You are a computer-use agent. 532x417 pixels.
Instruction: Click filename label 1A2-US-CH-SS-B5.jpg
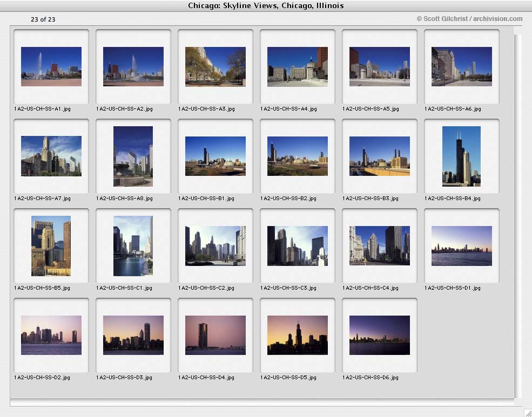(42, 288)
